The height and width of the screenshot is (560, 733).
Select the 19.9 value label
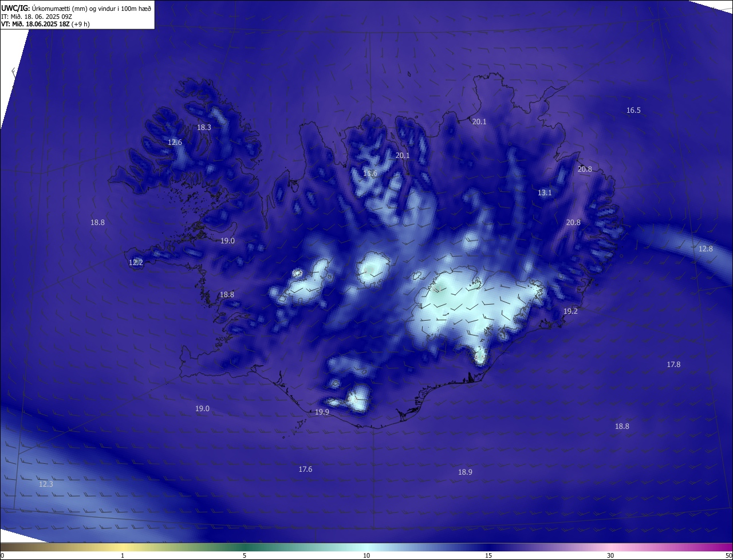[322, 412]
